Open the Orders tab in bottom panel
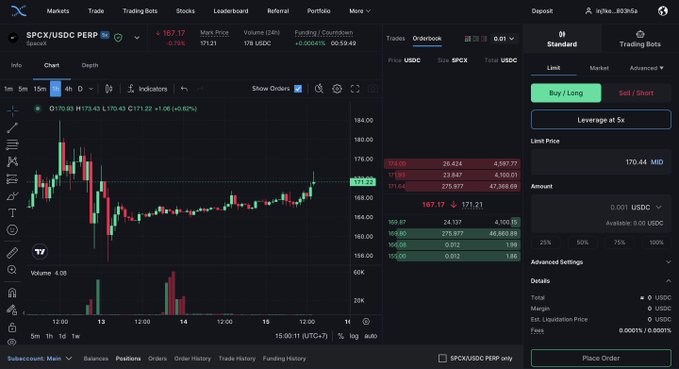This screenshot has height=369, width=679. 157,359
